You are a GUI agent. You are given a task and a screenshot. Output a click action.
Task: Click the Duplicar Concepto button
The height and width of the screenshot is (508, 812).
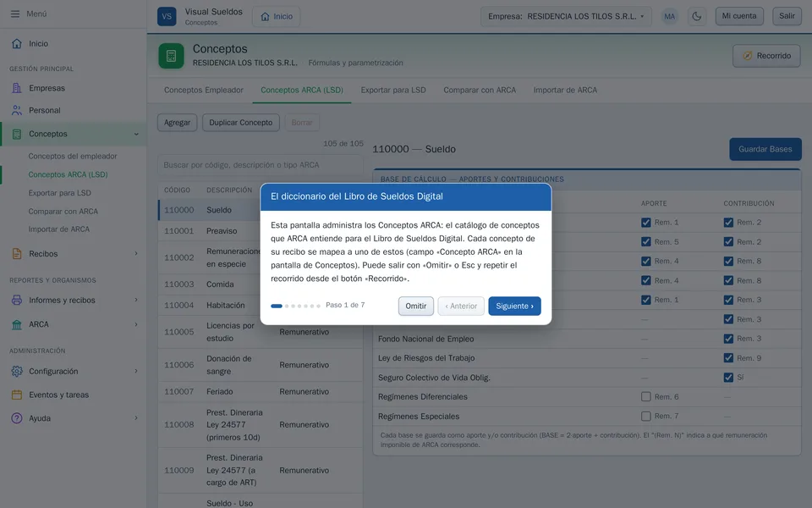(241, 123)
